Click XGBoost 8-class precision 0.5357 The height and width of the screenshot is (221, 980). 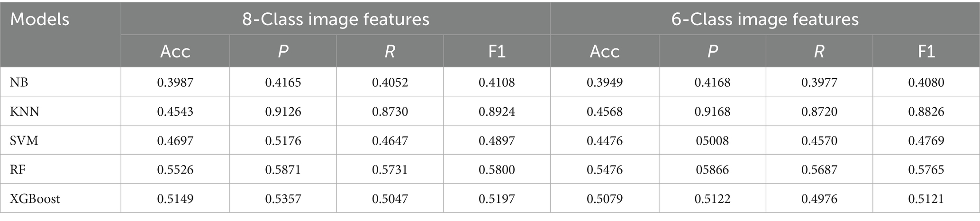tap(283, 199)
